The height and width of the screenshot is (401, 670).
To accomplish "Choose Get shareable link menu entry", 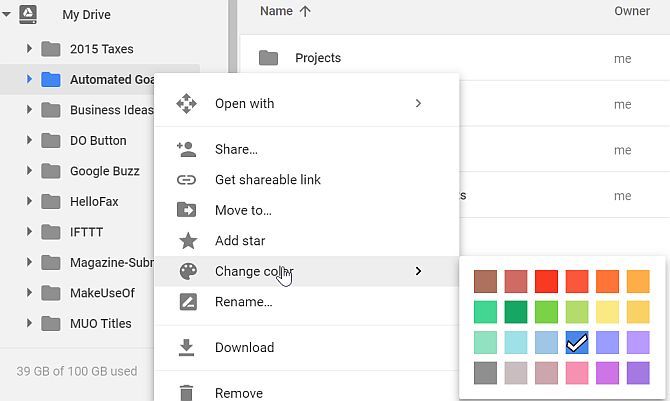I will [x=268, y=180].
